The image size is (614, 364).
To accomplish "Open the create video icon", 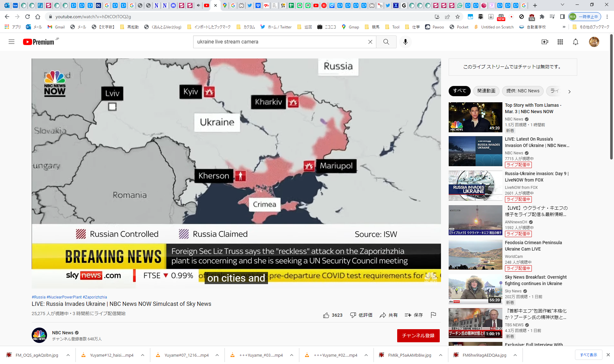I will coord(545,42).
